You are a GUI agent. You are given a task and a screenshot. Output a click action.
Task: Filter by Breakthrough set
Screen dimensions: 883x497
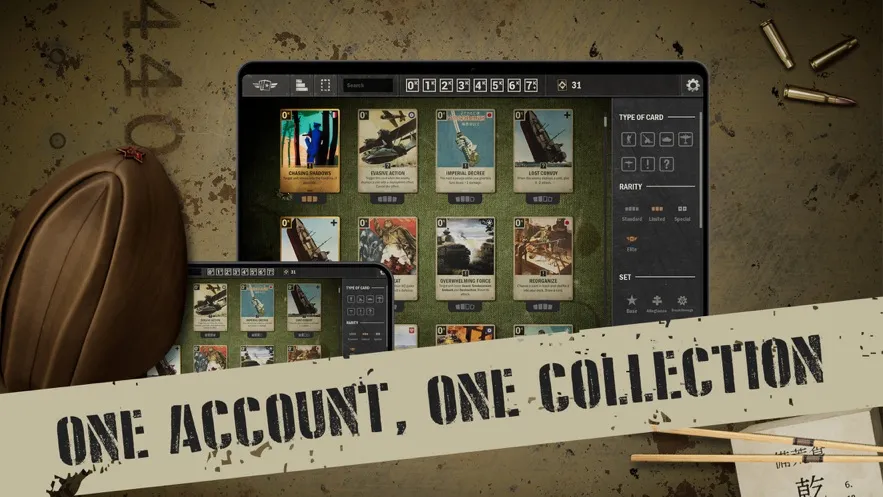click(x=682, y=304)
